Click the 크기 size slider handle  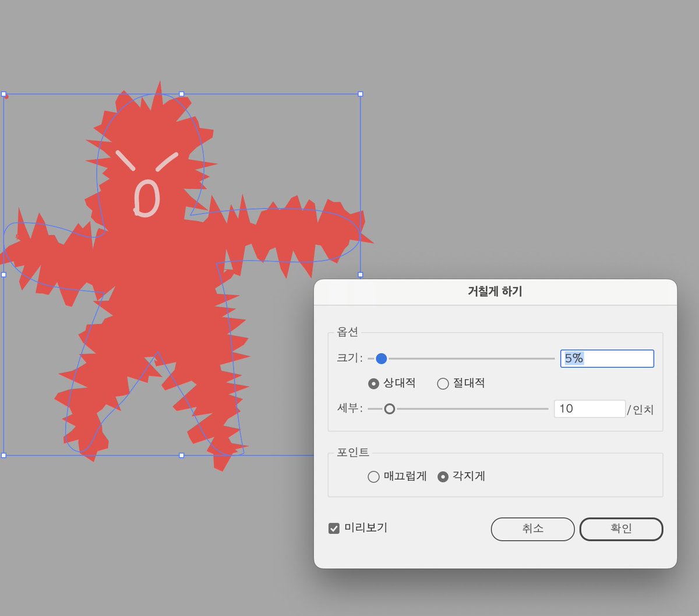coord(381,358)
